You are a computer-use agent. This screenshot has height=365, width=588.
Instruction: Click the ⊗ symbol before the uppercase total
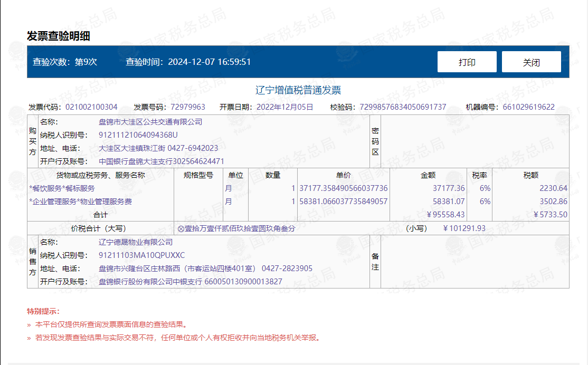click(x=181, y=228)
